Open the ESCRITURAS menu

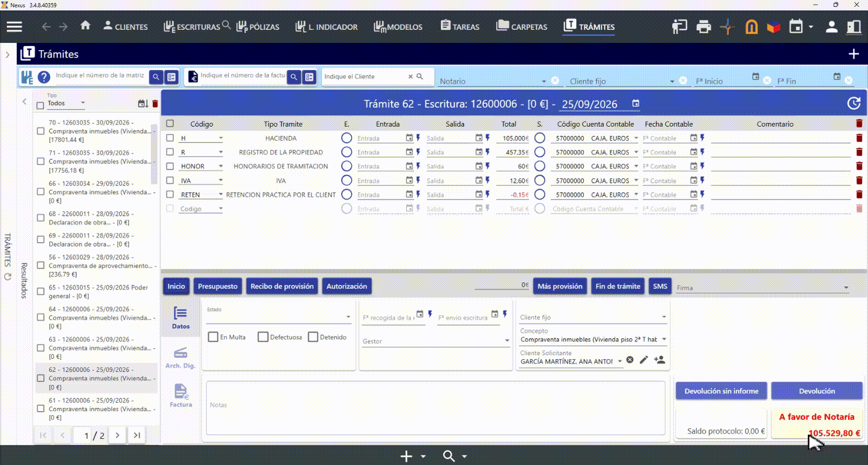(x=192, y=27)
